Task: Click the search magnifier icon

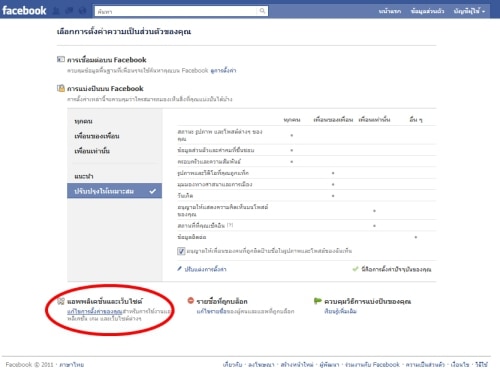Action: tap(262, 11)
